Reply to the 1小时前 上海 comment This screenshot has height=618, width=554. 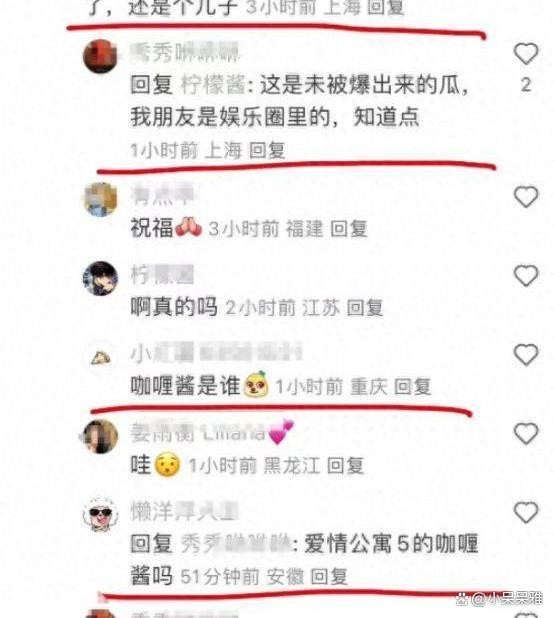267,151
